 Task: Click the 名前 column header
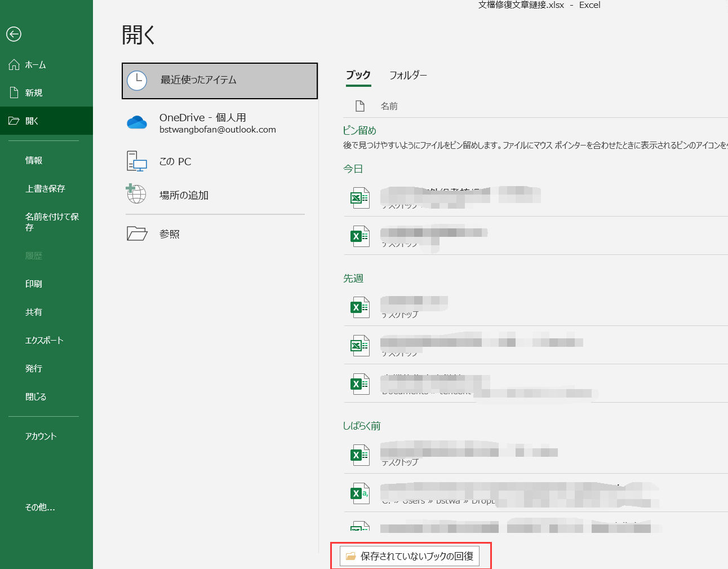(x=389, y=106)
